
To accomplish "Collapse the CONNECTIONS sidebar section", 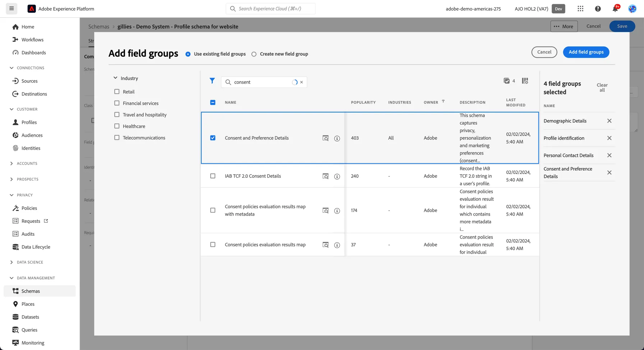I will (x=11, y=68).
